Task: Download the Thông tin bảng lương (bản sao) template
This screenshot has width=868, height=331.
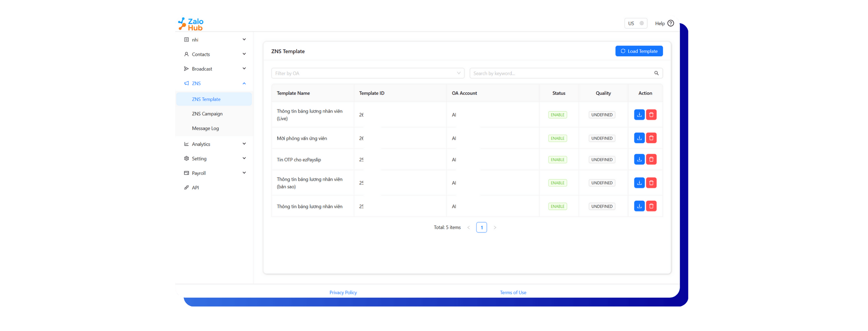Action: (639, 183)
